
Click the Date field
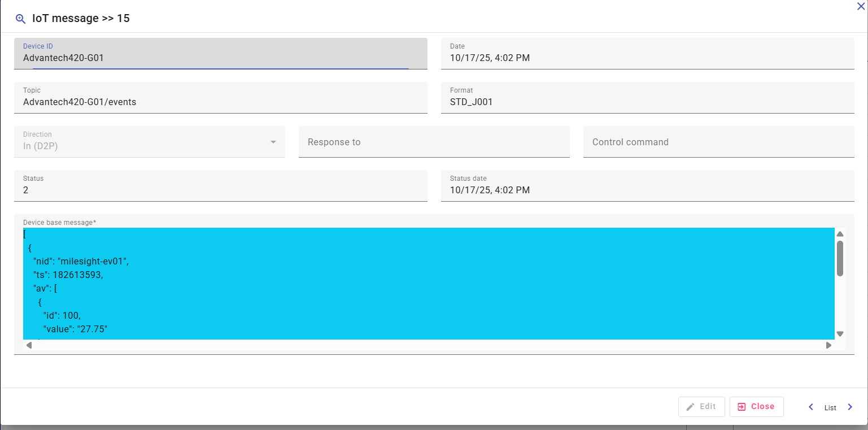pos(647,57)
